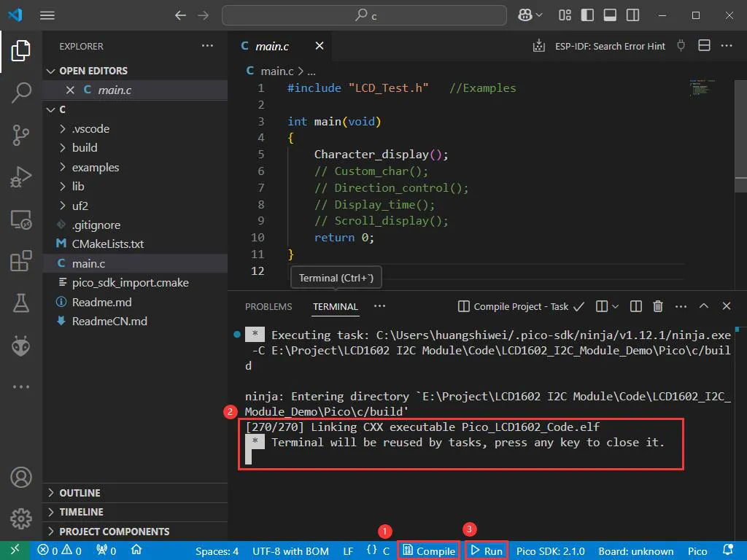The height and width of the screenshot is (560, 747).
Task: Kill the terminal with the trash icon
Action: [658, 306]
